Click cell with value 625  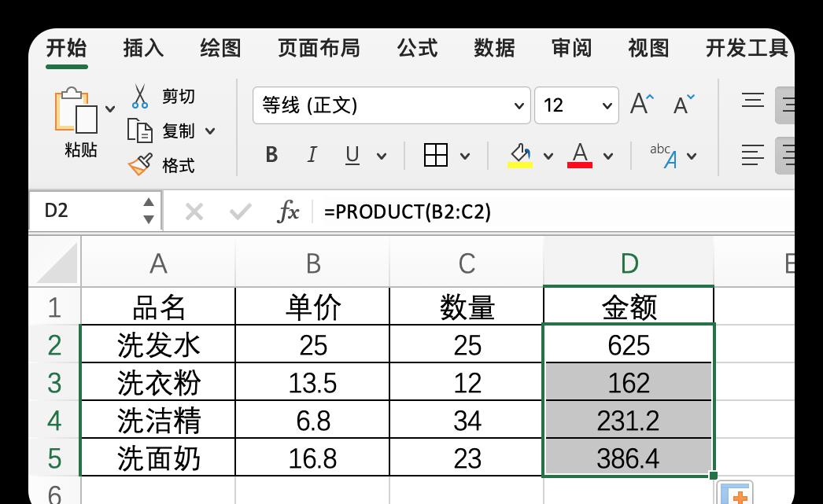629,344
